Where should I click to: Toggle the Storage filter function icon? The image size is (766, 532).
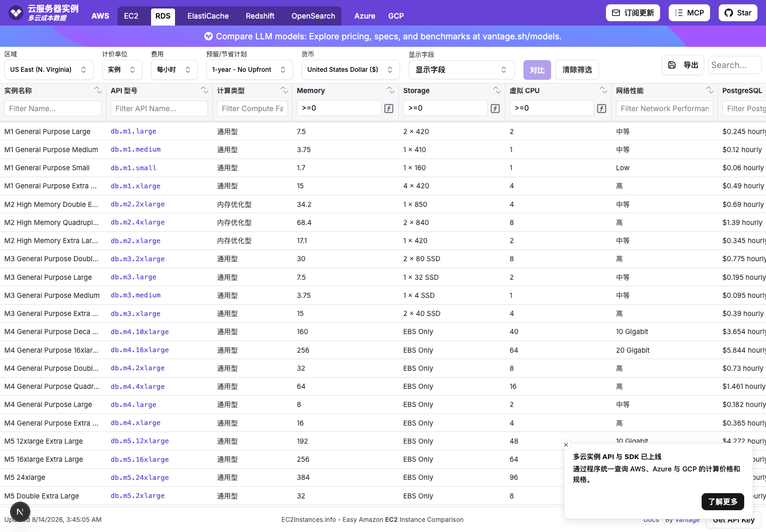click(x=495, y=109)
